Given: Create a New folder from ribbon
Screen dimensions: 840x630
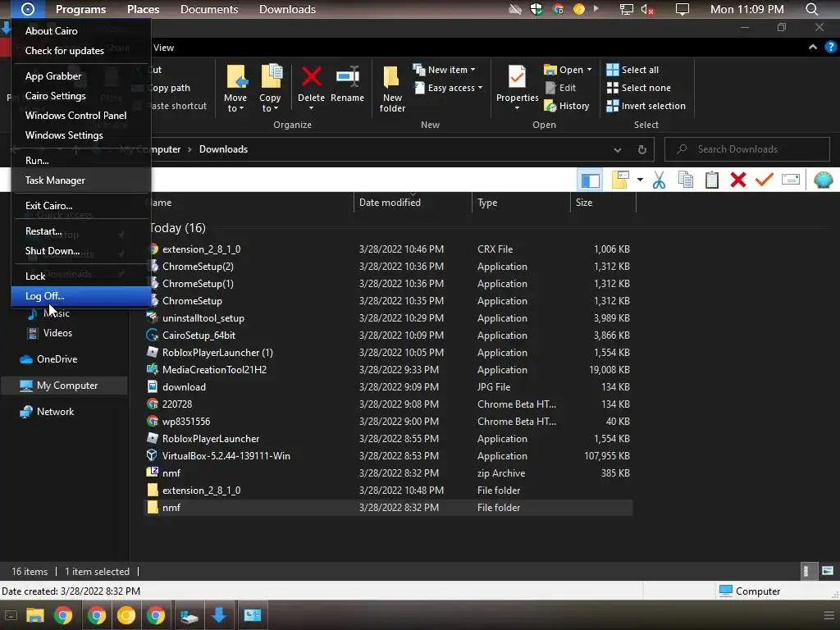Looking at the screenshot, I should [392, 89].
